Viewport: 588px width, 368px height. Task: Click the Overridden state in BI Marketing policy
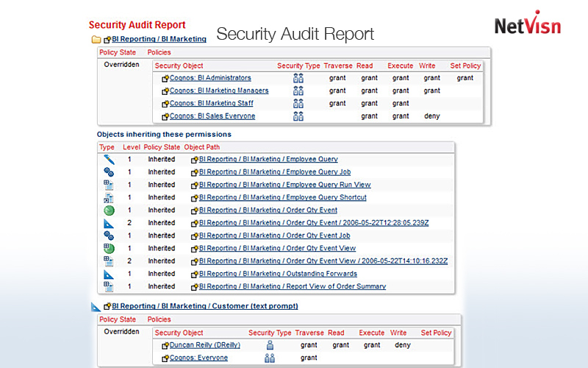(121, 65)
